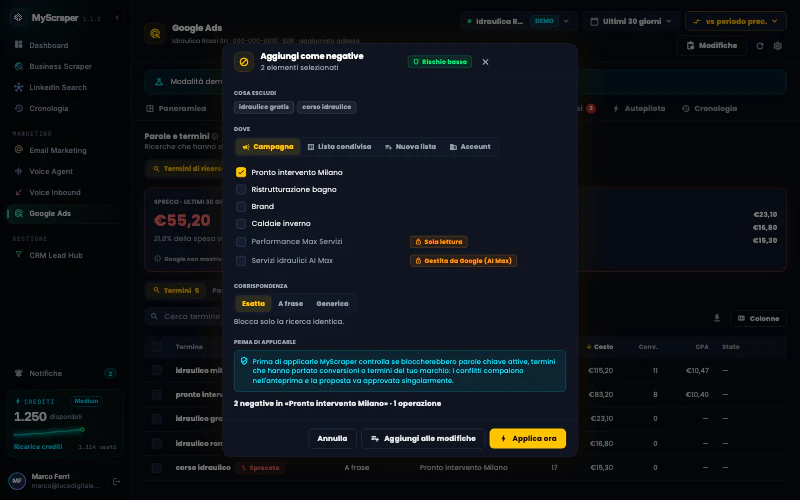This screenshot has height=500, width=800.
Task: Open the Idraulica R... account dropdown
Action: [x=518, y=21]
